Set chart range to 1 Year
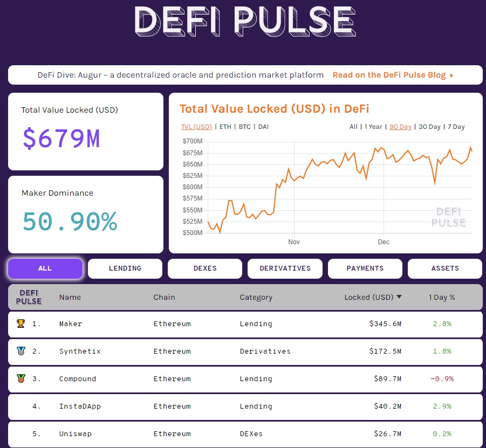 coord(373,127)
